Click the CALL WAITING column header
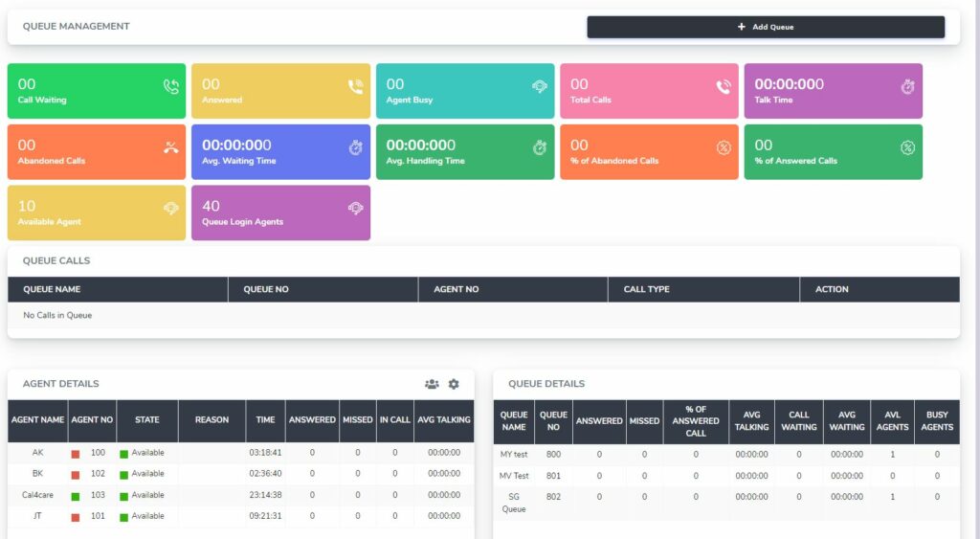 [x=799, y=421]
